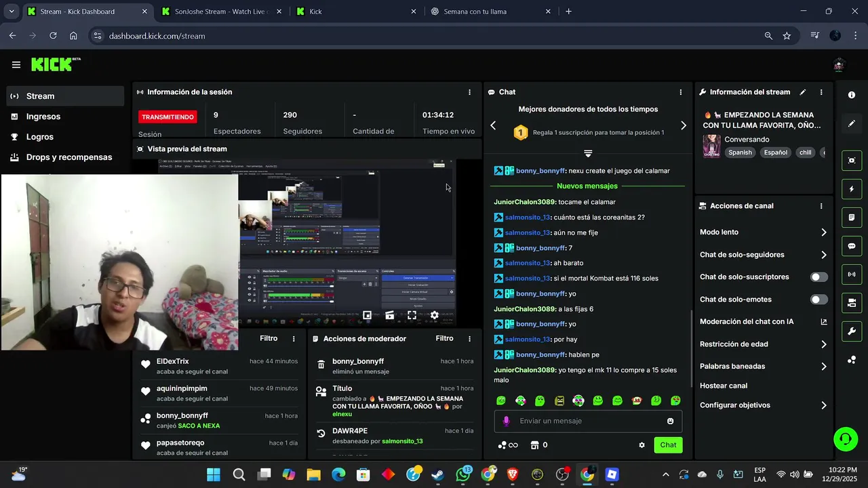The width and height of the screenshot is (868, 488).
Task: Click the Enviar un mensaje field
Action: (588, 421)
